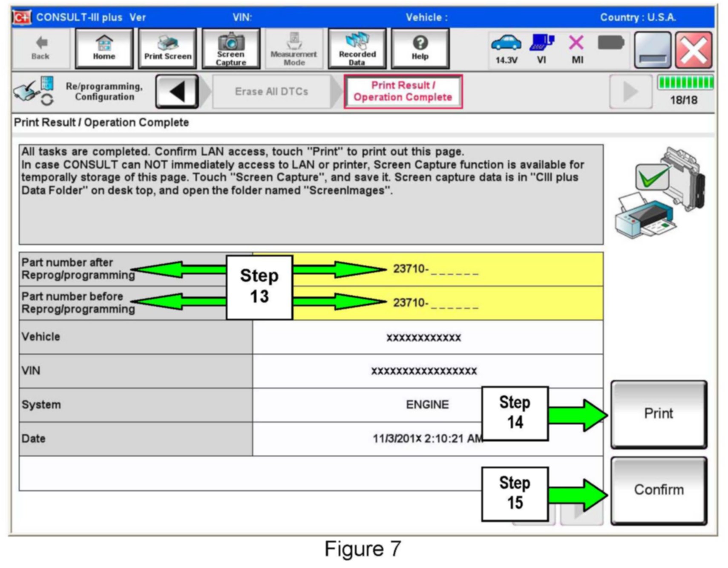Open Measurement Mode
Screen dimensions: 728x568
[x=294, y=49]
